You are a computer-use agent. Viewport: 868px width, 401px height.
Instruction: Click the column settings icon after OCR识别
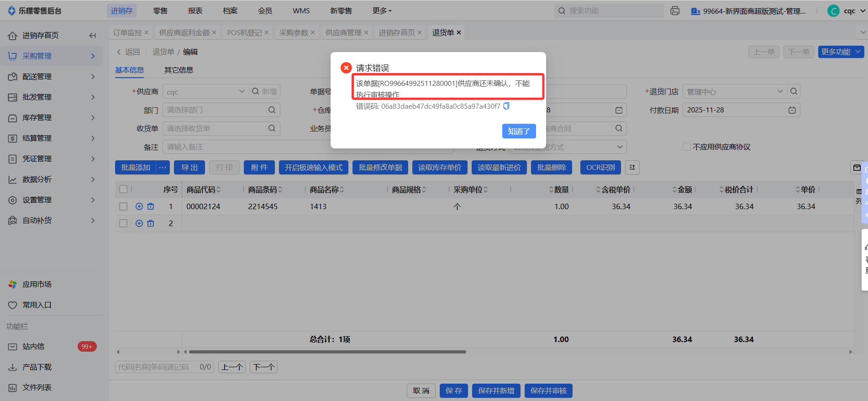click(632, 168)
